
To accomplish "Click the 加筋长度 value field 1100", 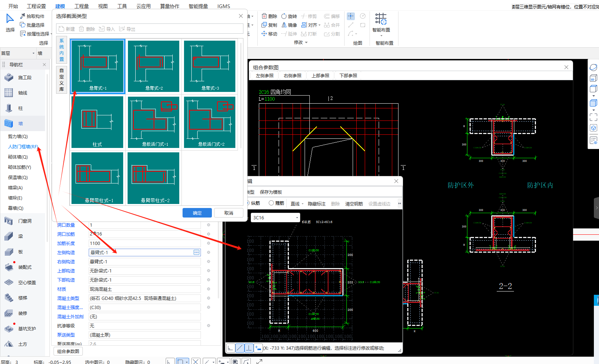I will [144, 243].
